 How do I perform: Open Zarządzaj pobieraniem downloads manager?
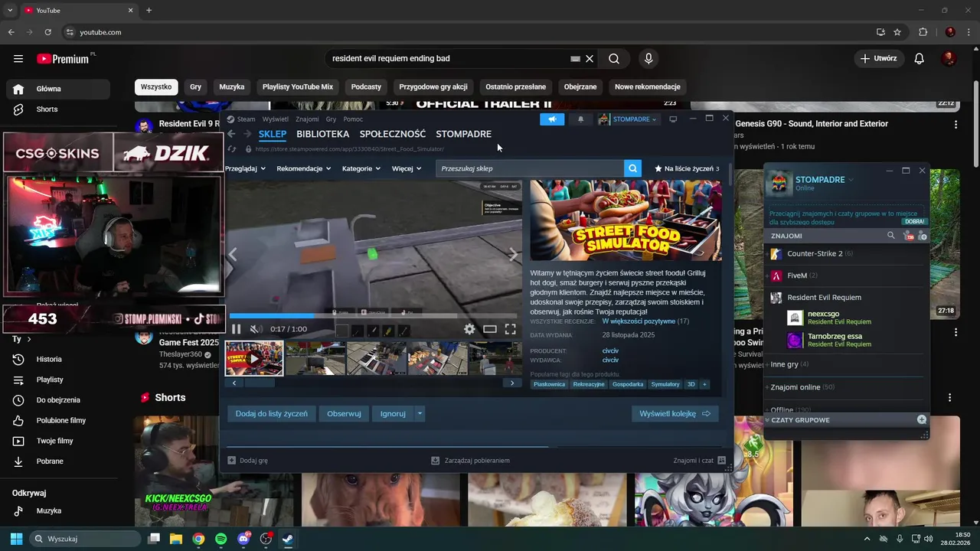(470, 461)
